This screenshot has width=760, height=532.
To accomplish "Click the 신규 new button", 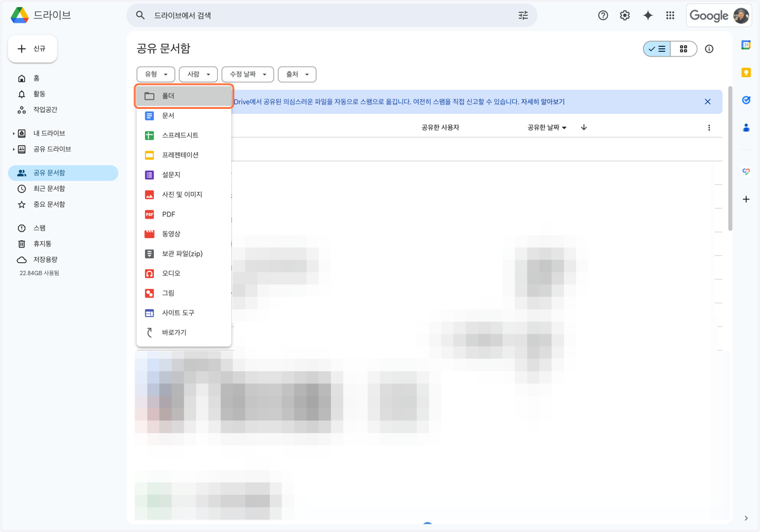I will (x=32, y=49).
